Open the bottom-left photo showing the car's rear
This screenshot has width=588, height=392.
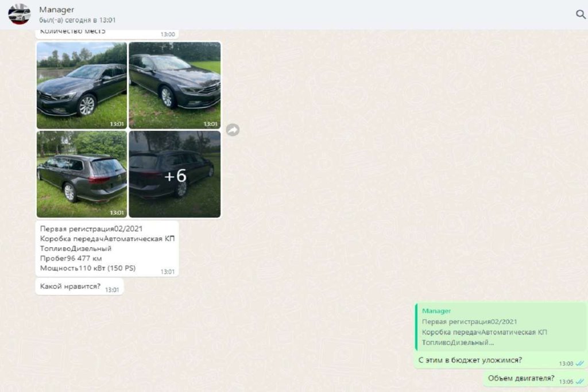click(82, 174)
